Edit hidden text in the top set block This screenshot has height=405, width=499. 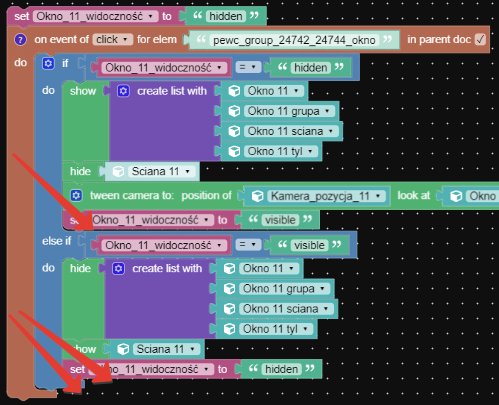[x=226, y=16]
